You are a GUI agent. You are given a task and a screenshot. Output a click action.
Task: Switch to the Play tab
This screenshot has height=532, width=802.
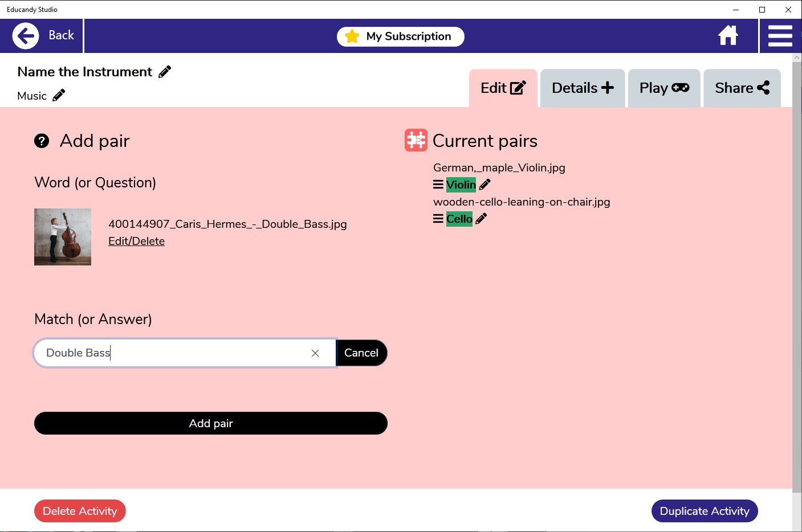[664, 88]
